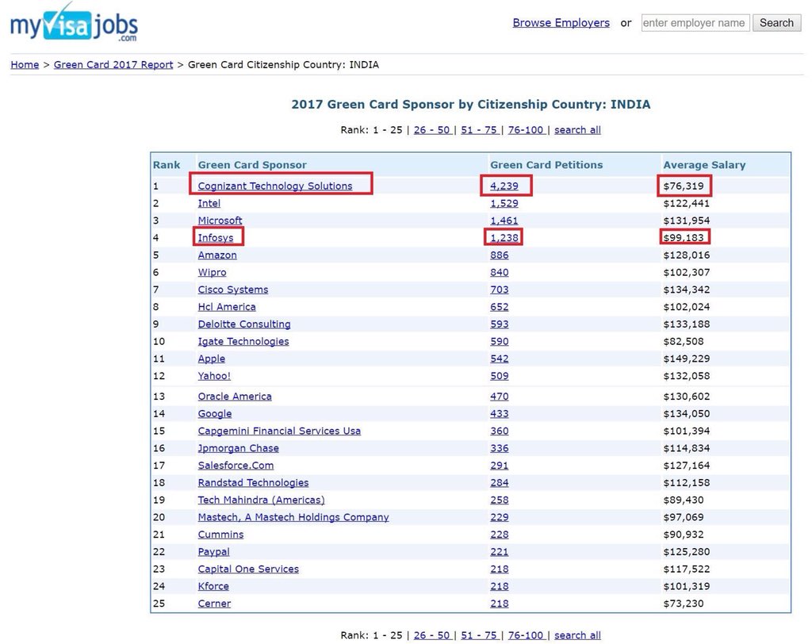Image resolution: width=812 pixels, height=644 pixels.
Task: Click the myvisajobs.com logo
Action: click(x=74, y=24)
